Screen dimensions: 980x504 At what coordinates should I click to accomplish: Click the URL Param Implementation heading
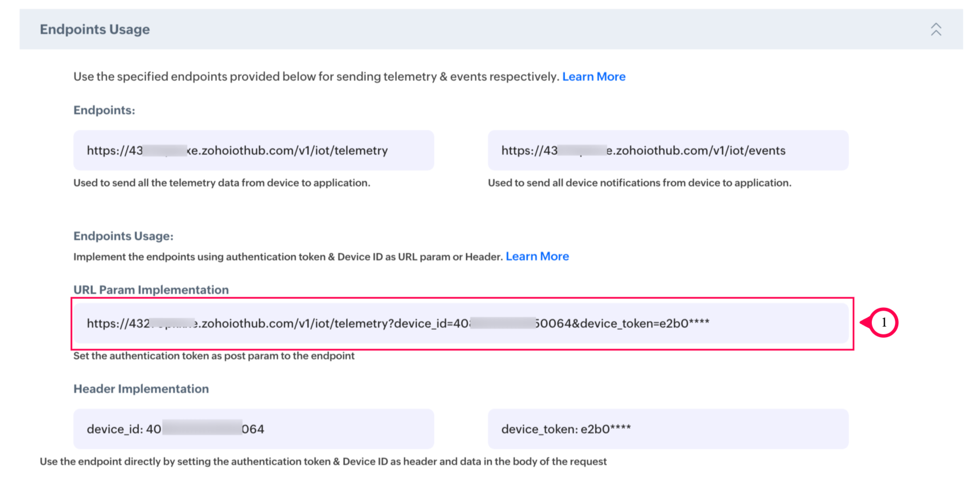[151, 290]
